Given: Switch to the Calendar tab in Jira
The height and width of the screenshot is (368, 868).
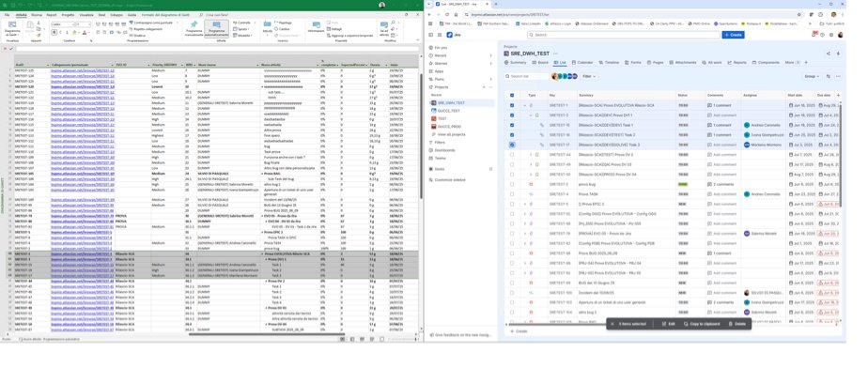Looking at the screenshot, I should coord(582,63).
